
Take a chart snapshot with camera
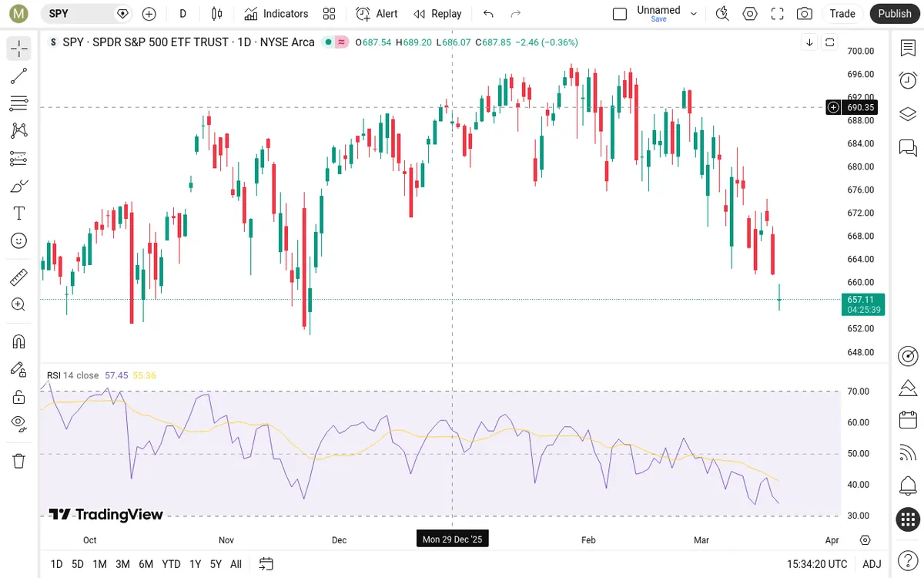[x=805, y=13]
